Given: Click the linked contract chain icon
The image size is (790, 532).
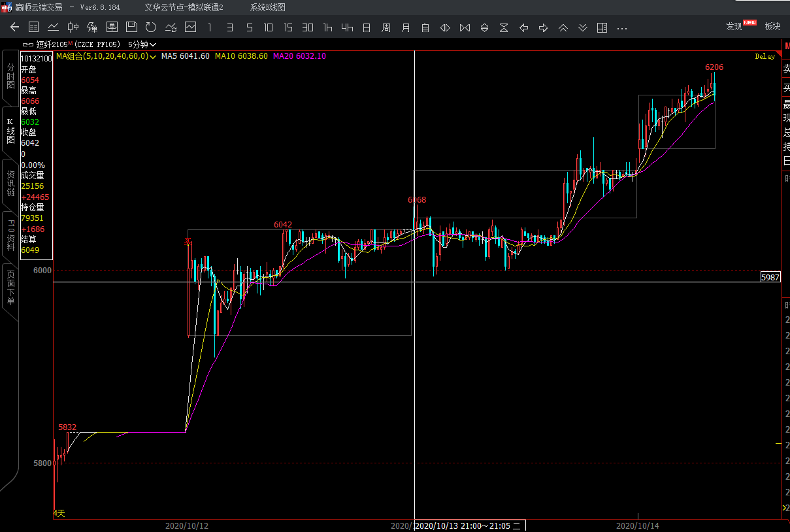Looking at the screenshot, I should click(x=27, y=44).
